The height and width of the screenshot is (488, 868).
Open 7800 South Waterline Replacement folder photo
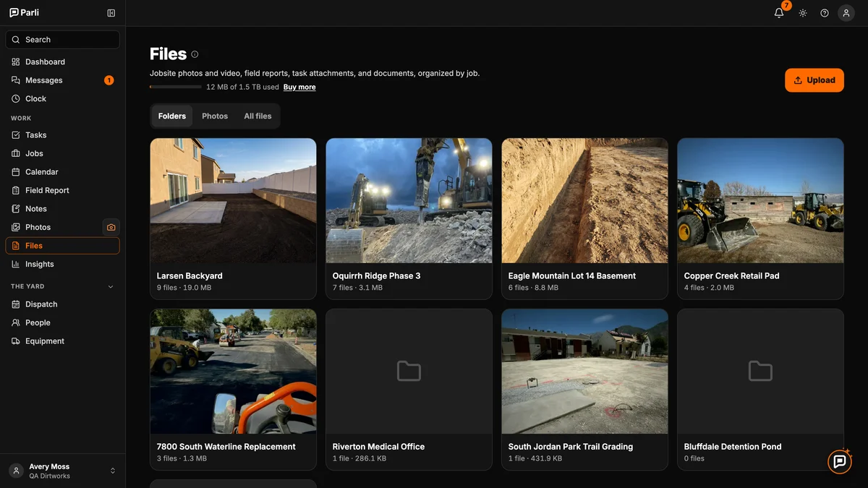[x=233, y=372]
